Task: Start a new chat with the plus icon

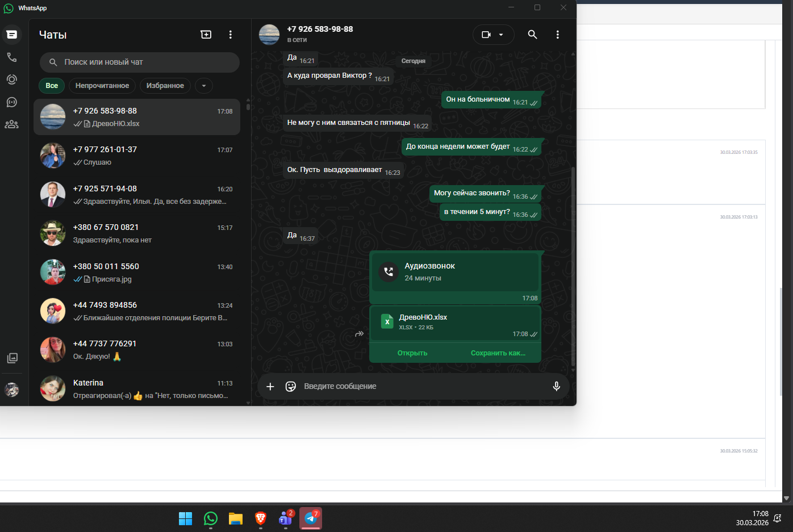Action: pyautogui.click(x=206, y=35)
